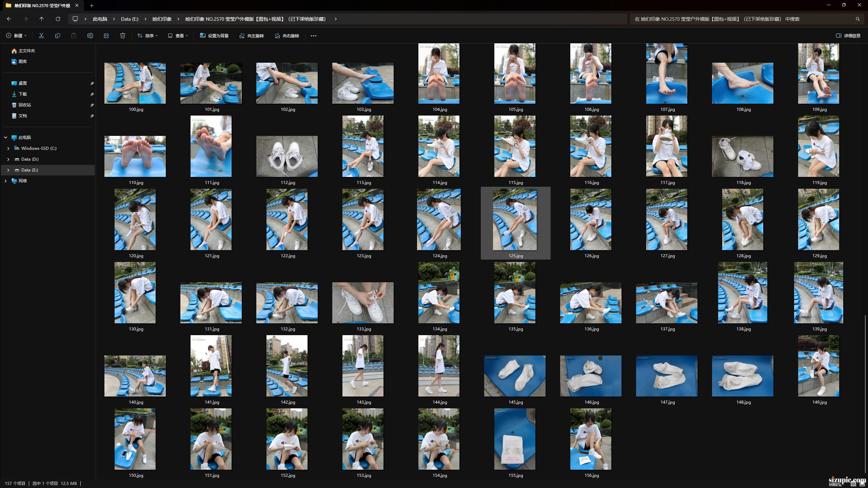This screenshot has height=488, width=868.
Task: Open the more options ellipsis menu
Action: pos(314,36)
